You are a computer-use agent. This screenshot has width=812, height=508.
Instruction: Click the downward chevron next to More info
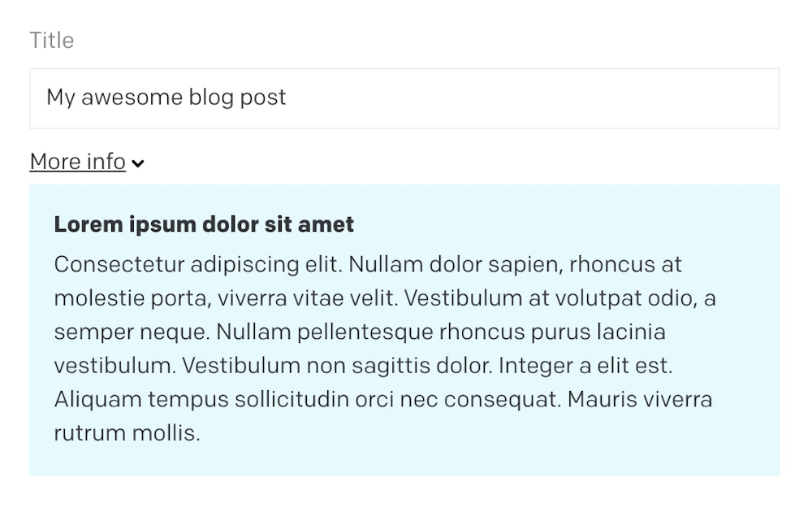(138, 163)
